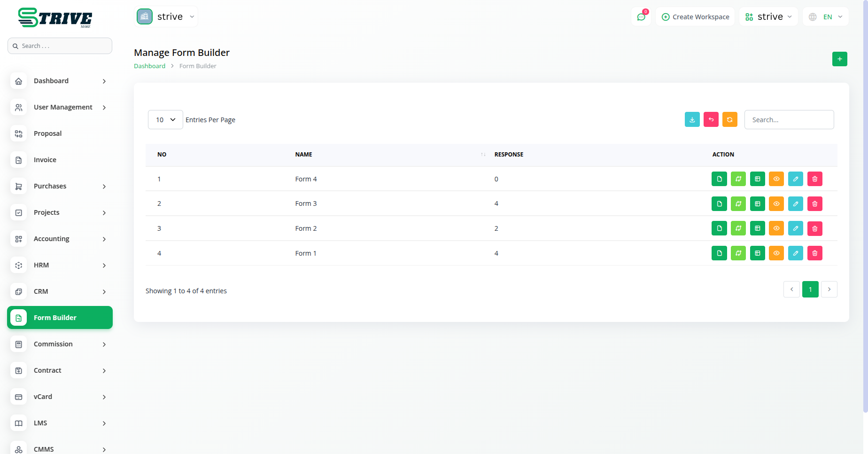Open the entries per page dropdown
The width and height of the screenshot is (868, 454).
pyautogui.click(x=165, y=120)
